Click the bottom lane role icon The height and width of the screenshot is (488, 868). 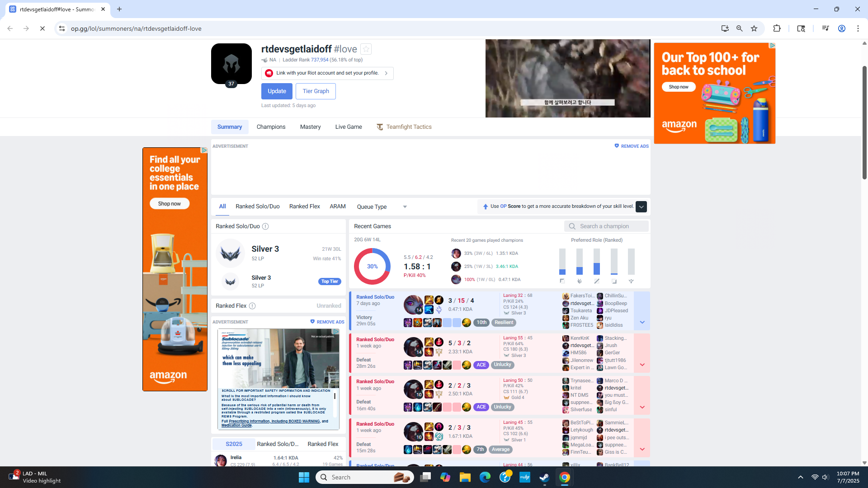coord(614,281)
